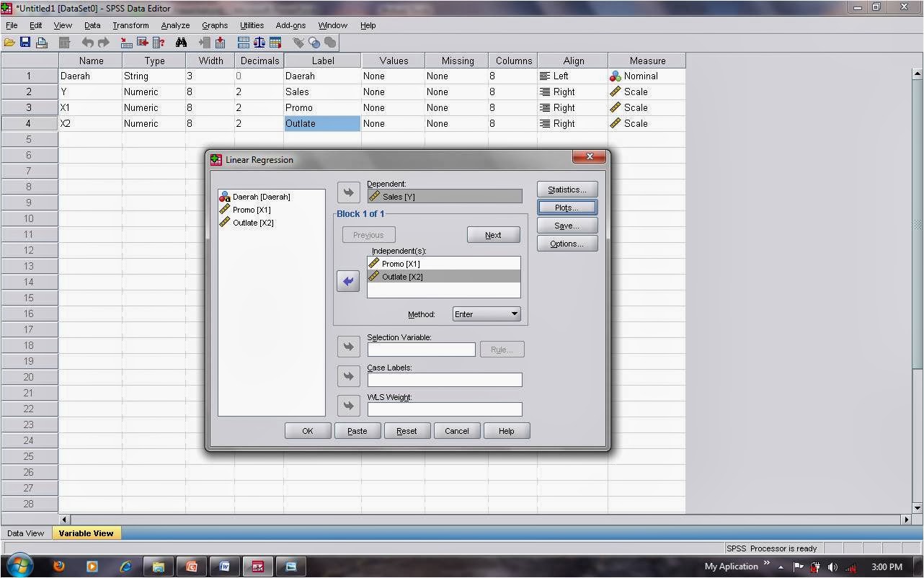Click the Reset button
924x578 pixels.
click(x=407, y=431)
